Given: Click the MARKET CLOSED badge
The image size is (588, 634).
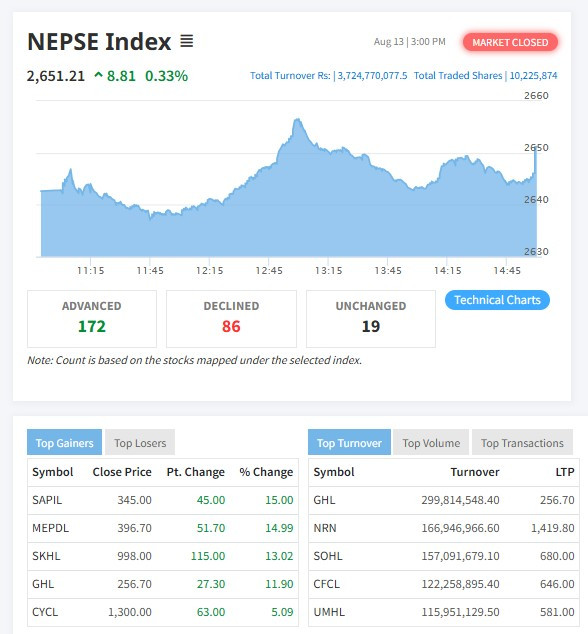Looking at the screenshot, I should [x=510, y=42].
